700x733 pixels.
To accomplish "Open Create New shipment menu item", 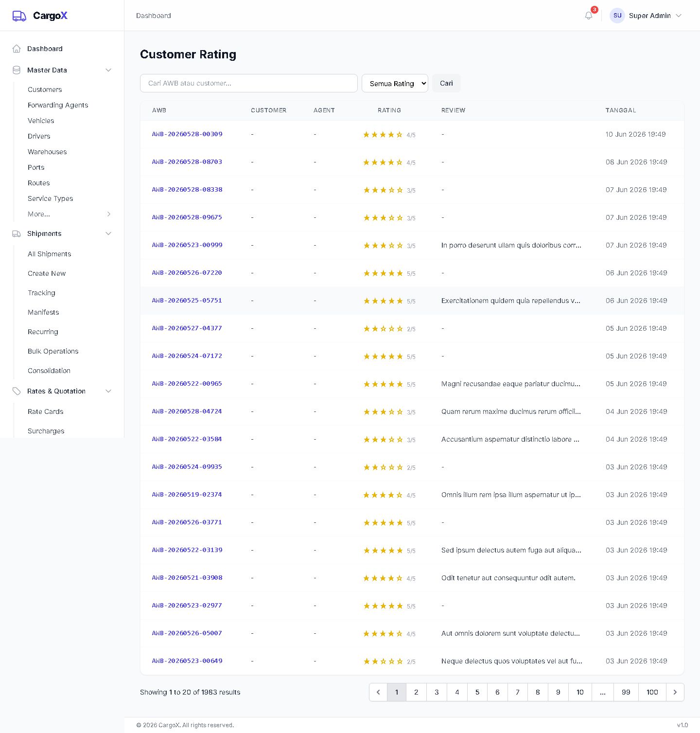I will coord(47,273).
